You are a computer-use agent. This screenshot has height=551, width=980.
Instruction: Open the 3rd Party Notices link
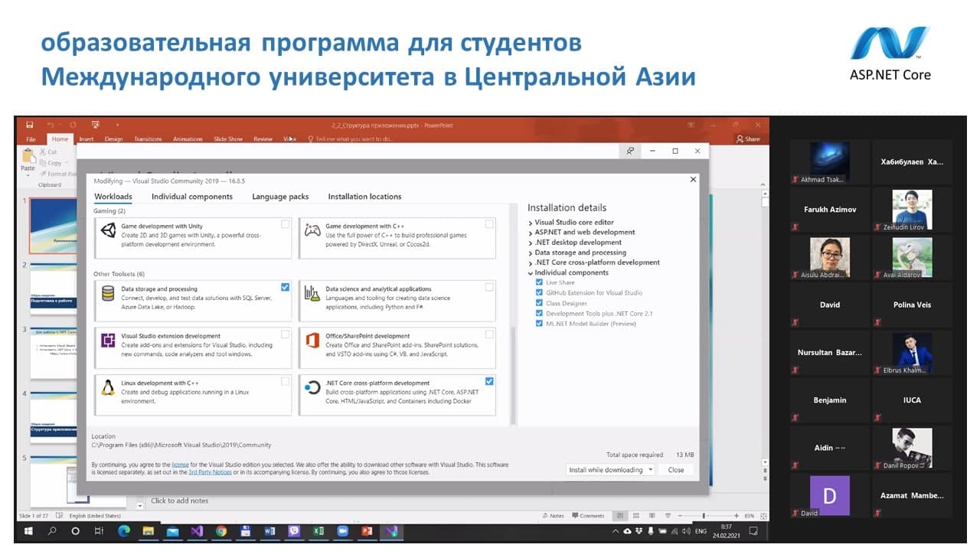click(x=210, y=472)
